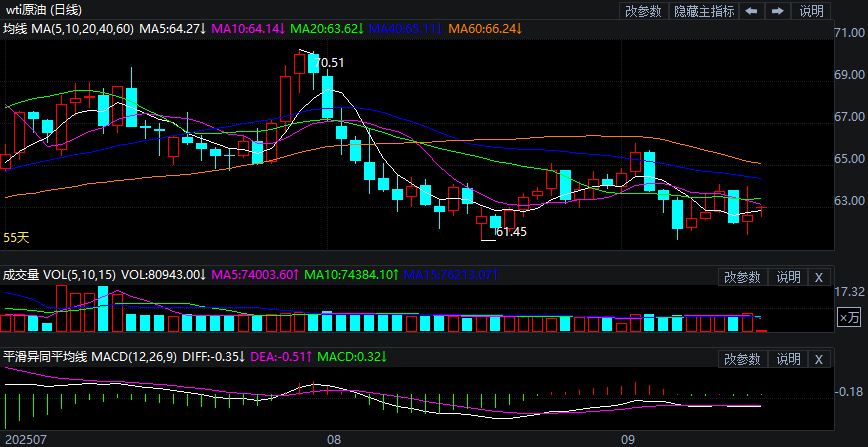This screenshot has height=447, width=868.
Task: Open 说明 in the volume panel
Action: [x=788, y=277]
